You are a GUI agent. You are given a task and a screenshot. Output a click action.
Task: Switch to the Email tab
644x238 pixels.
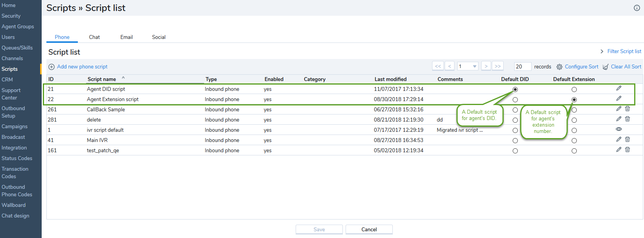click(127, 37)
